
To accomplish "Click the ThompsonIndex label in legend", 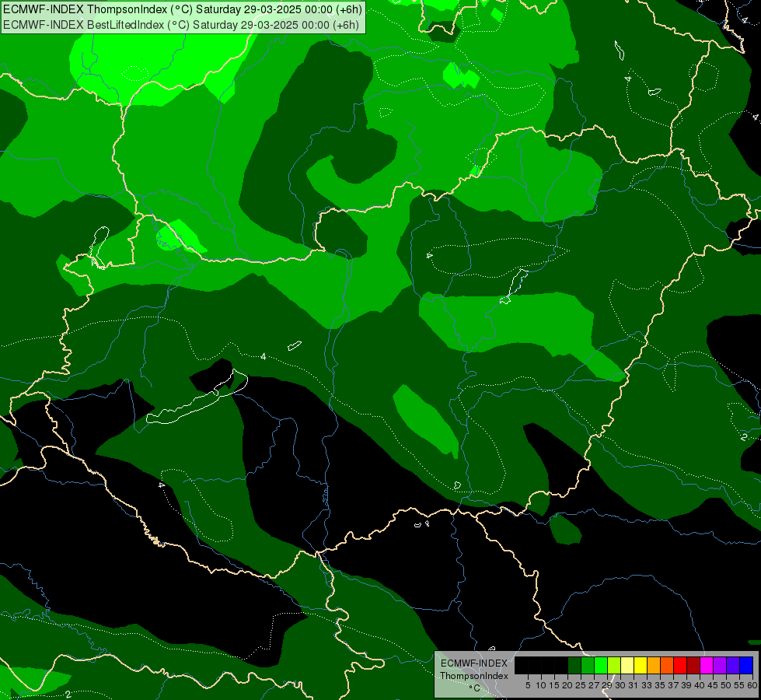I will click(474, 676).
